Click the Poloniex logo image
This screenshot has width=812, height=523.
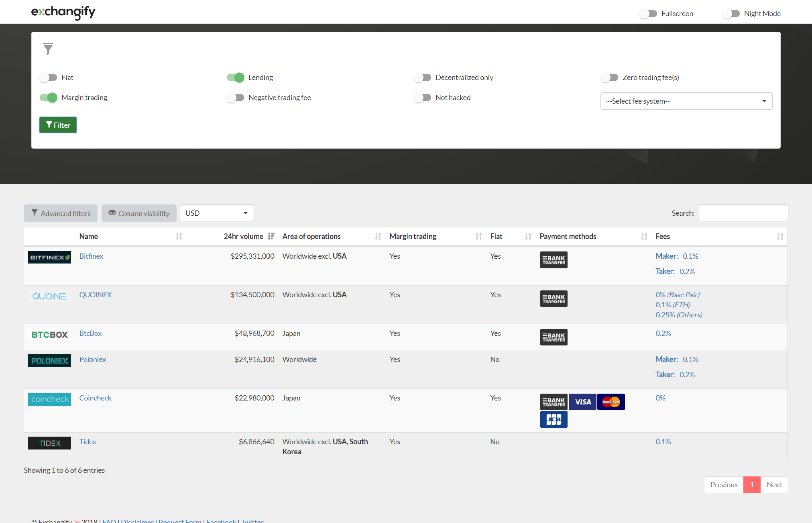coord(49,360)
